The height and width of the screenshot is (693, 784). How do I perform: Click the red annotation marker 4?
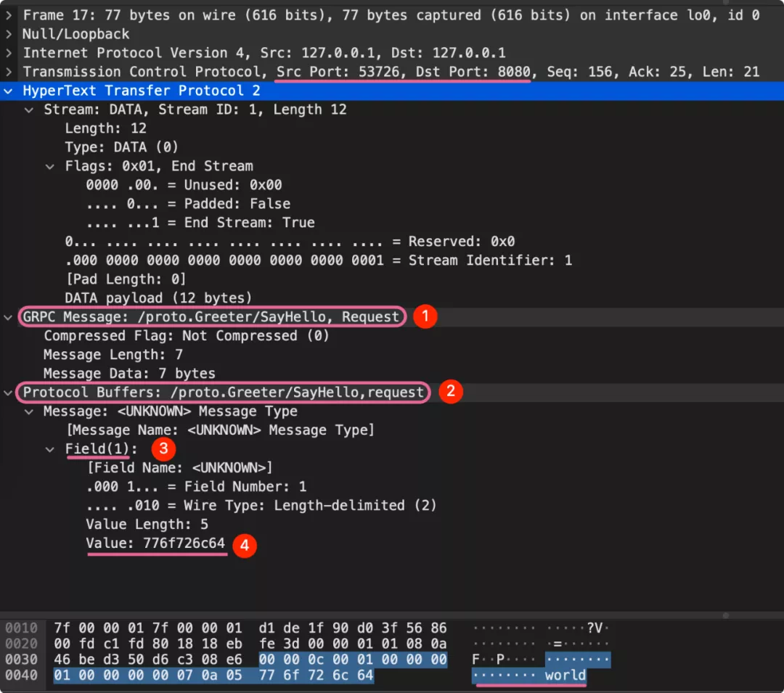click(x=245, y=545)
